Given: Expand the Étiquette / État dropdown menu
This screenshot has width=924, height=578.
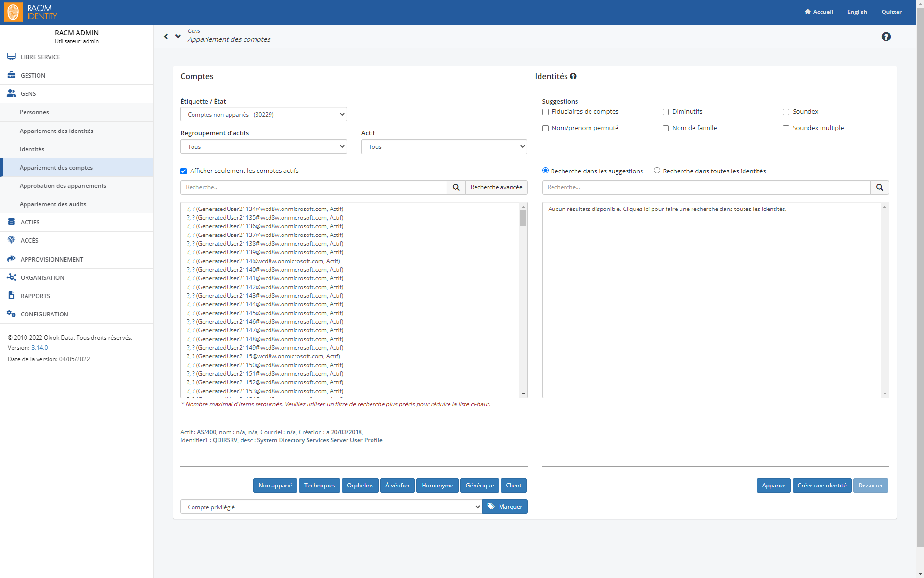Looking at the screenshot, I should point(263,115).
